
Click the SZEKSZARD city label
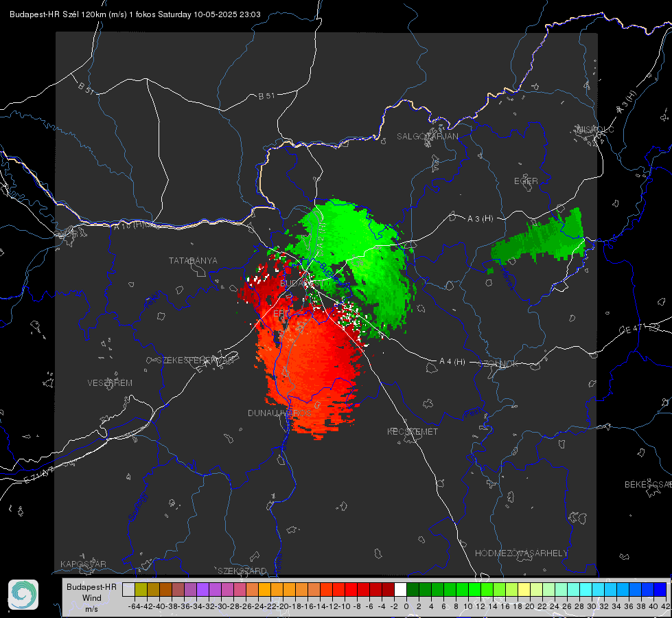coord(242,571)
